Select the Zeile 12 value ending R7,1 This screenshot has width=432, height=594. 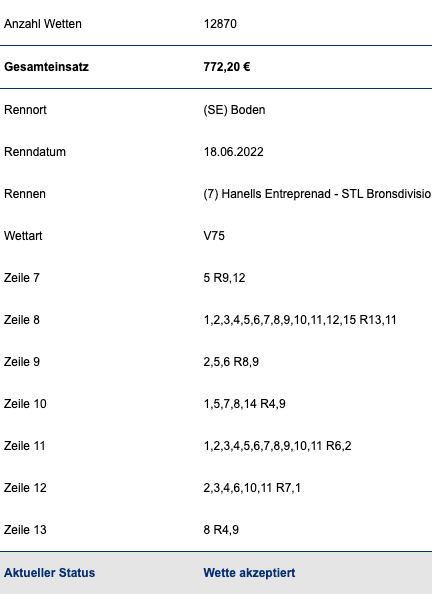252,488
